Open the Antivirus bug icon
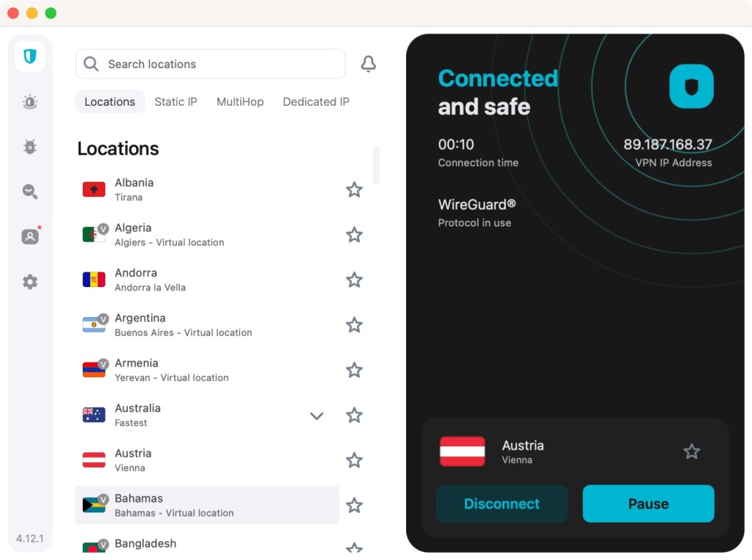The image size is (752, 560). [30, 147]
